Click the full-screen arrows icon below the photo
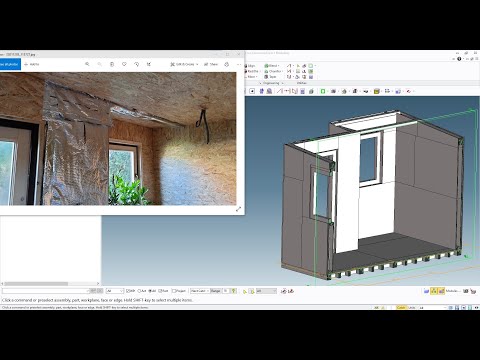The height and width of the screenshot is (360, 480). [x=238, y=209]
